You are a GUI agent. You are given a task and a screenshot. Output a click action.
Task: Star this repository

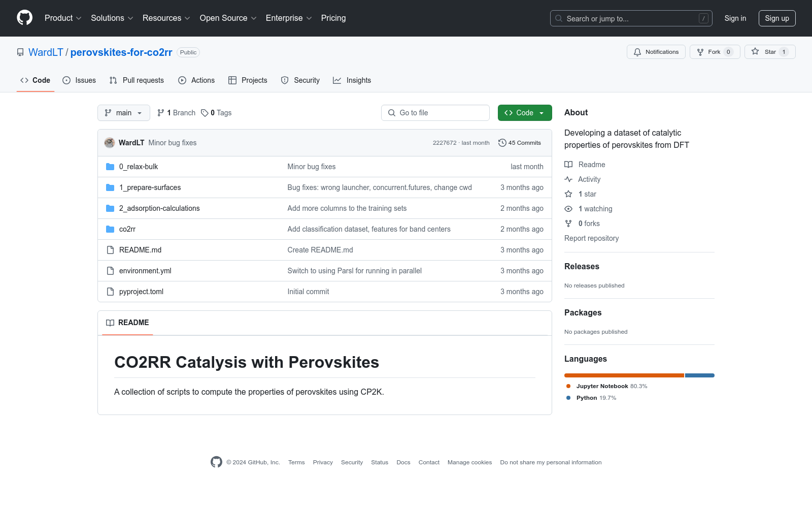[770, 52]
